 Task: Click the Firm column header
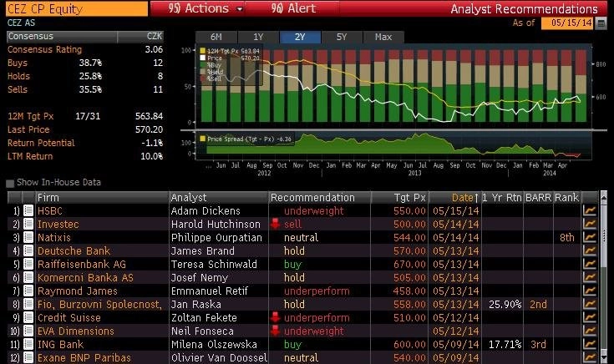click(102, 198)
